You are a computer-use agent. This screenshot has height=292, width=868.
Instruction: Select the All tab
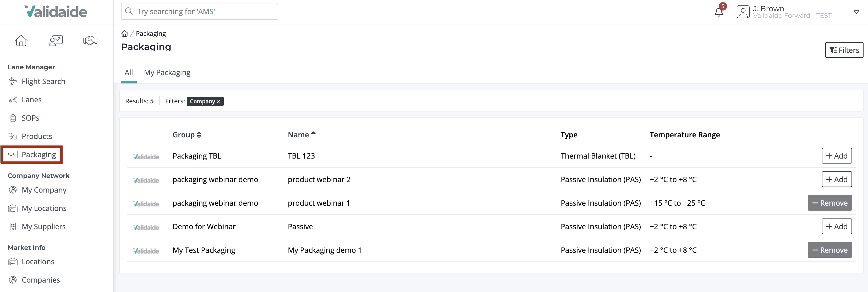pos(128,72)
